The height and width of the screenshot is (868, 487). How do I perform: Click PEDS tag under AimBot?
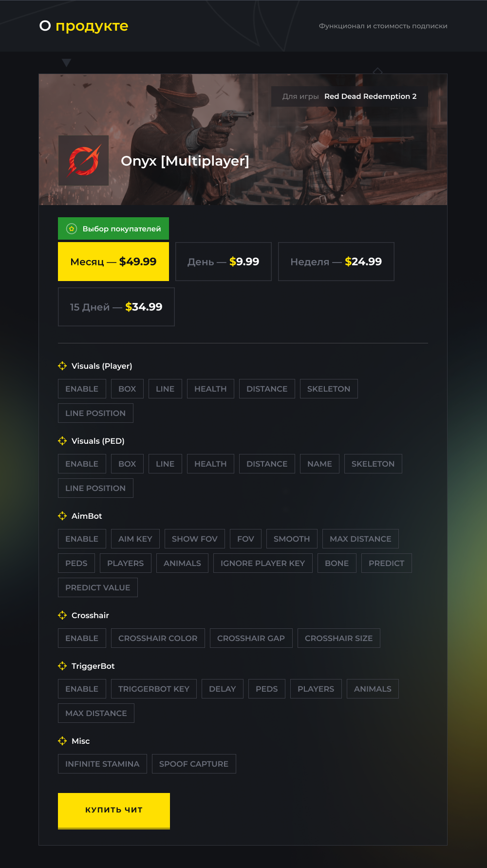coord(76,563)
